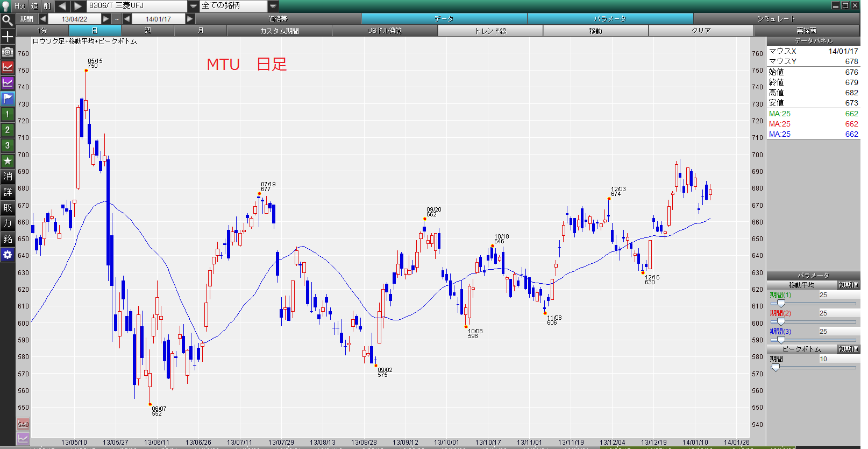Toggle the Hot button
868x449 pixels.
[x=20, y=6]
